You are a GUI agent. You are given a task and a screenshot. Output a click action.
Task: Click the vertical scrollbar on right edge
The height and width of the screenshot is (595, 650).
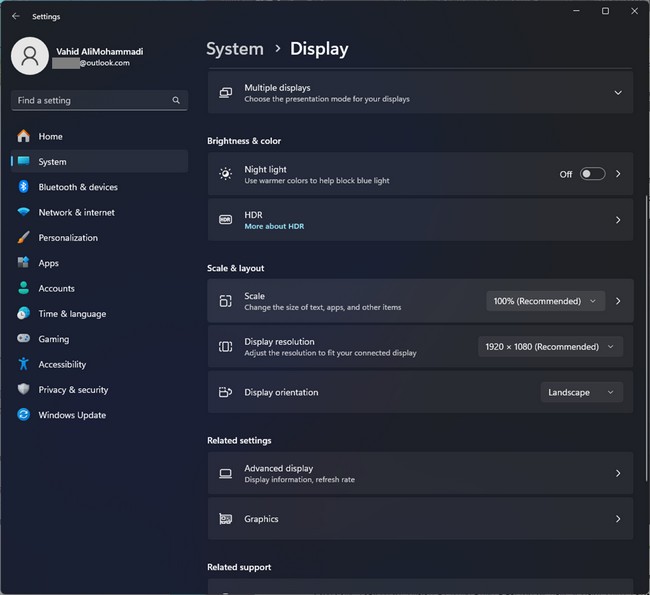646,338
